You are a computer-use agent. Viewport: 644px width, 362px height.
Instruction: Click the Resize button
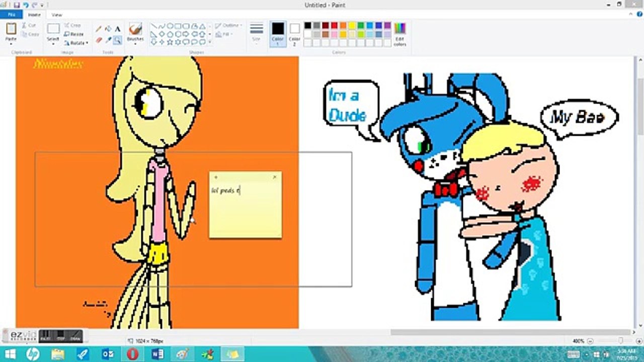tap(74, 34)
